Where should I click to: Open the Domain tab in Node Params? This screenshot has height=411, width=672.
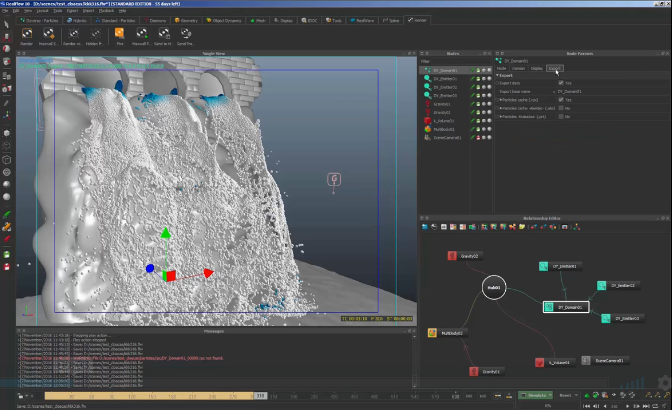tap(518, 69)
